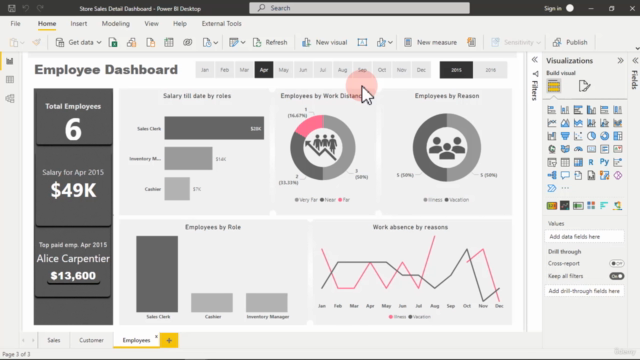Click the Text box icon in ribbon

click(362, 42)
